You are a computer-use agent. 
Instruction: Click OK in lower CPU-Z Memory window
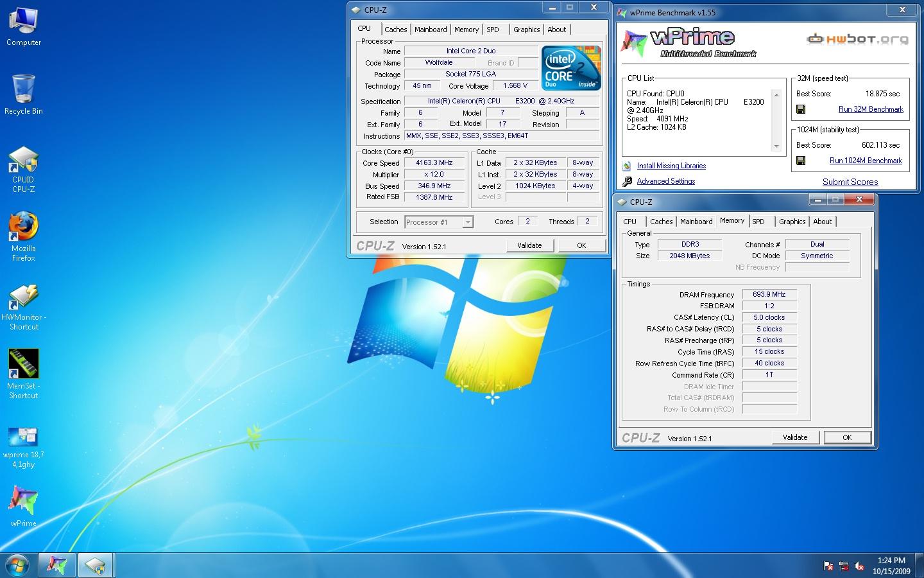(x=847, y=437)
